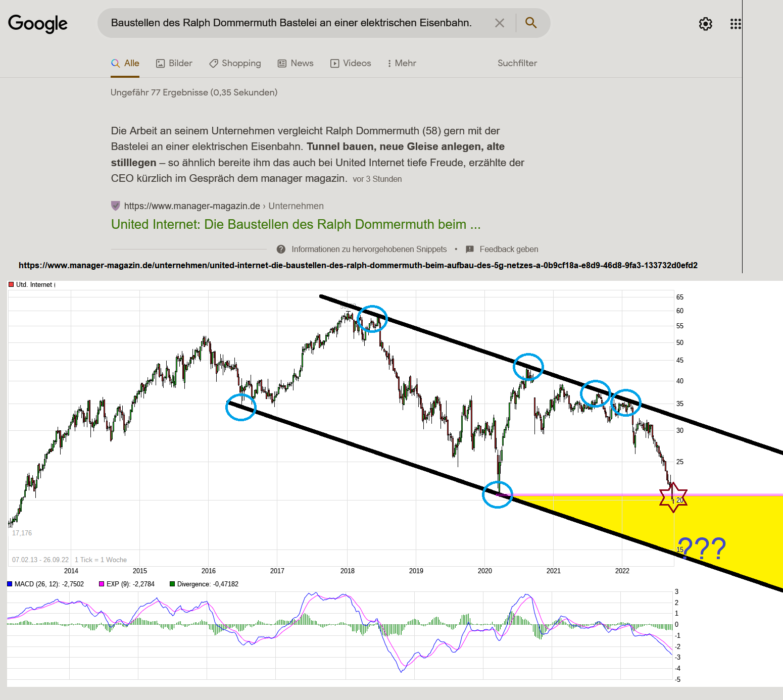Click the date range '07.02.13 - 26.09.22'
This screenshot has width=783, height=700.
(x=40, y=560)
